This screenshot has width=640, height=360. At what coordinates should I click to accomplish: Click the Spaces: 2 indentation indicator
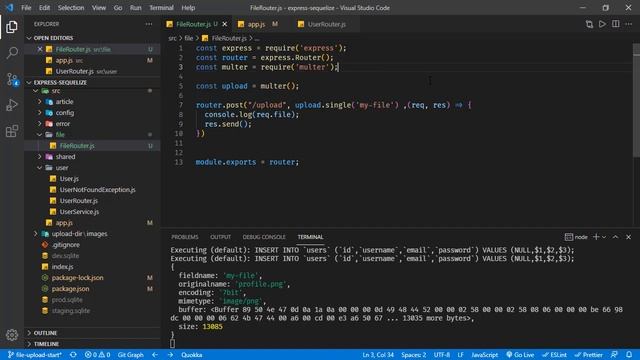(413, 355)
